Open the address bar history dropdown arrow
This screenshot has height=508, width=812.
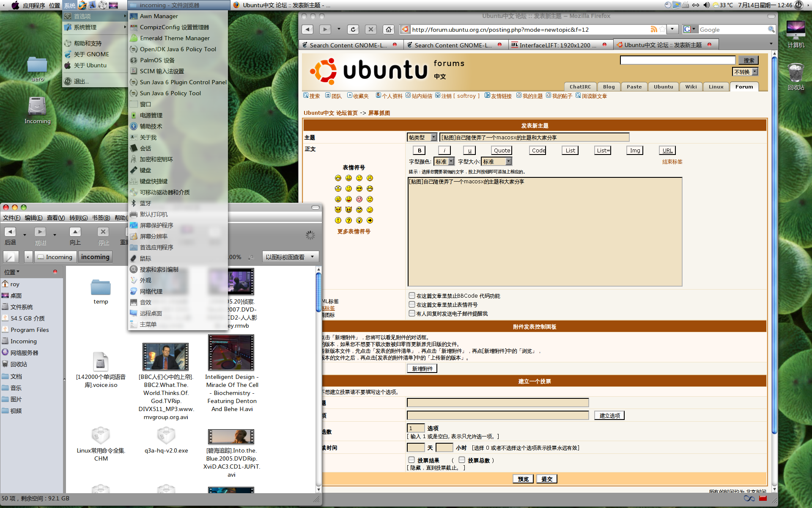(672, 29)
